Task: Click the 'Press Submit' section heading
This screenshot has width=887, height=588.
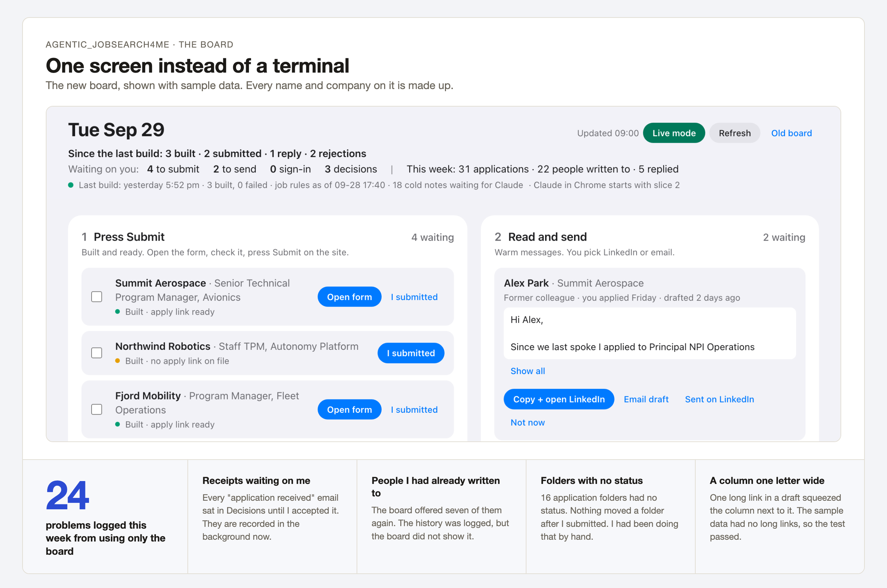Action: 129,237
